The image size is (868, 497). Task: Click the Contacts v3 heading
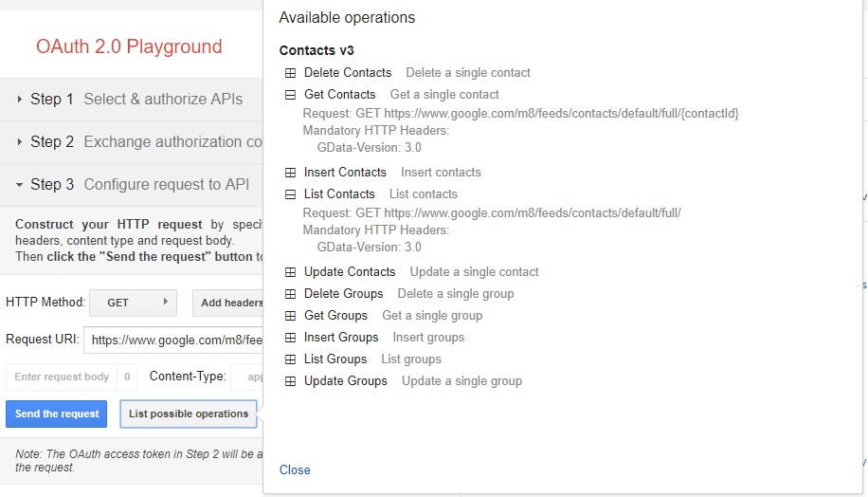pos(316,50)
